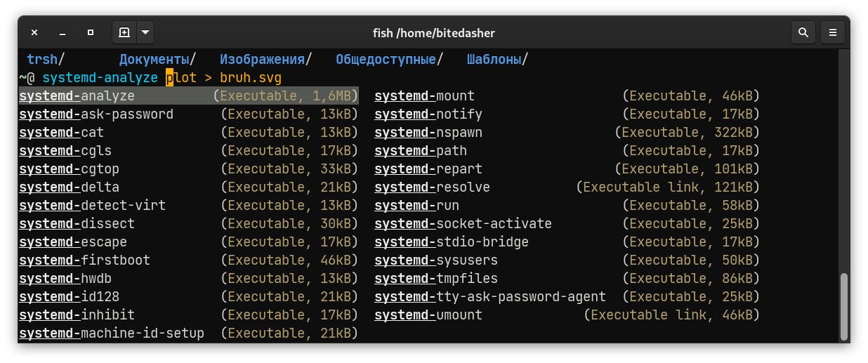Select systemd-machine-id-setup completion

[x=188, y=334]
